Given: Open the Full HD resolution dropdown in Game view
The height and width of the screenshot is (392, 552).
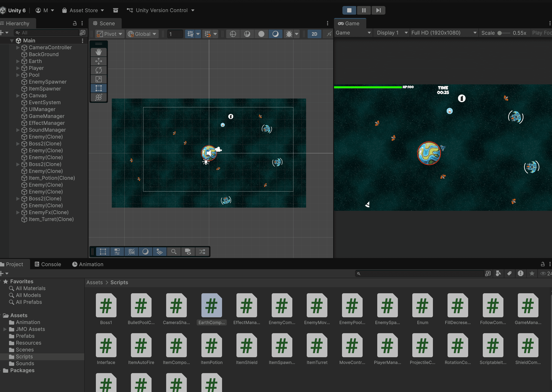Looking at the screenshot, I should click(443, 33).
